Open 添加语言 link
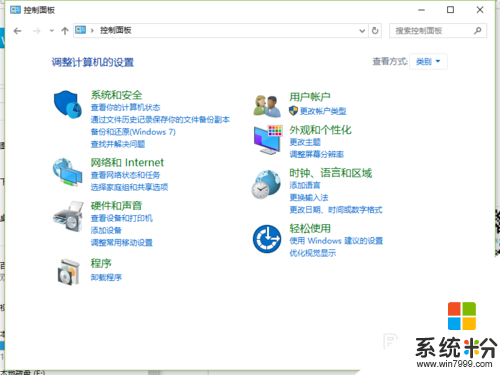Viewport: 500px width, 375px height. click(305, 185)
